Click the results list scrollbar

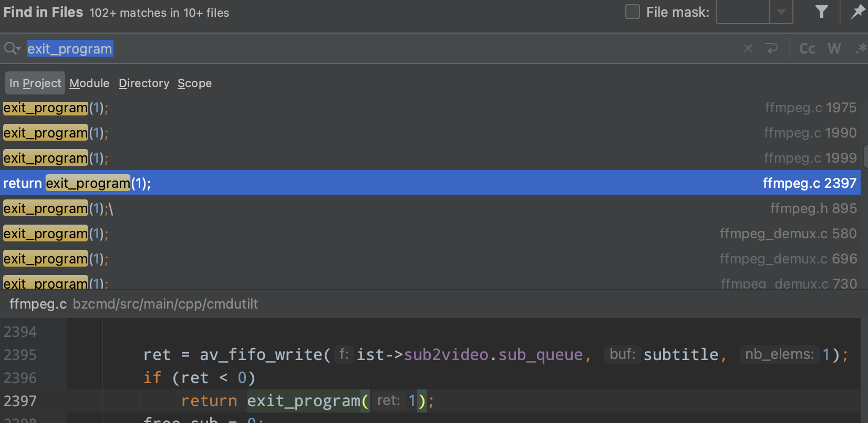coord(865,157)
